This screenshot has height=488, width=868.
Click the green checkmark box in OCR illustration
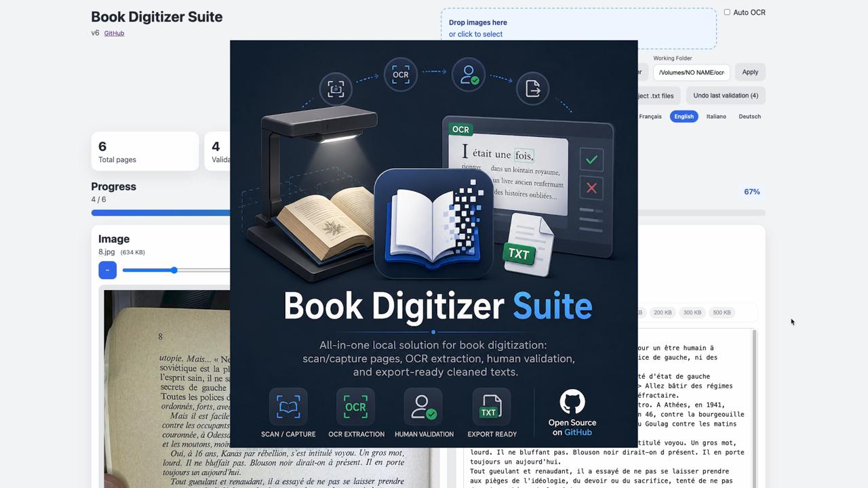point(591,159)
